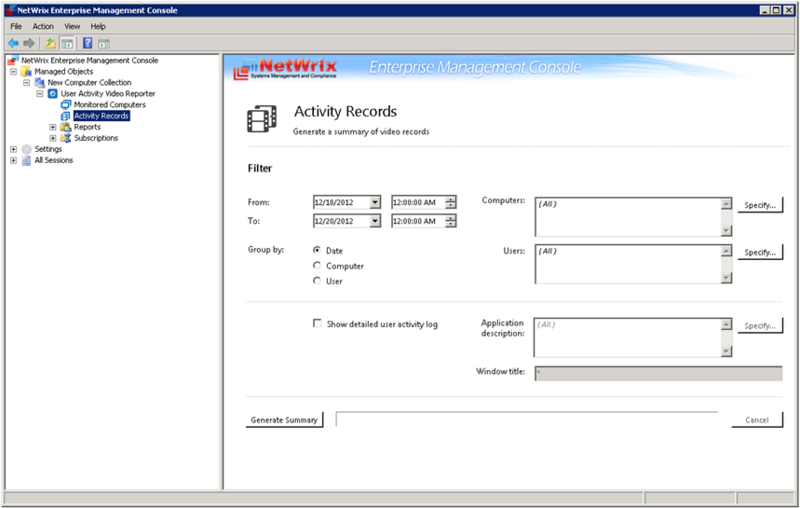This screenshot has width=800, height=508.
Task: Click the Forward arrow toolbar icon
Action: [29, 43]
